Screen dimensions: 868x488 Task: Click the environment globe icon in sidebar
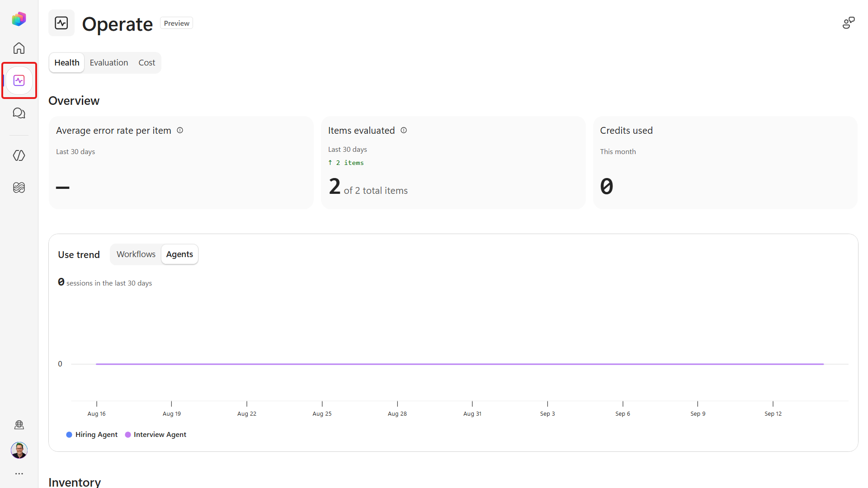(19, 425)
